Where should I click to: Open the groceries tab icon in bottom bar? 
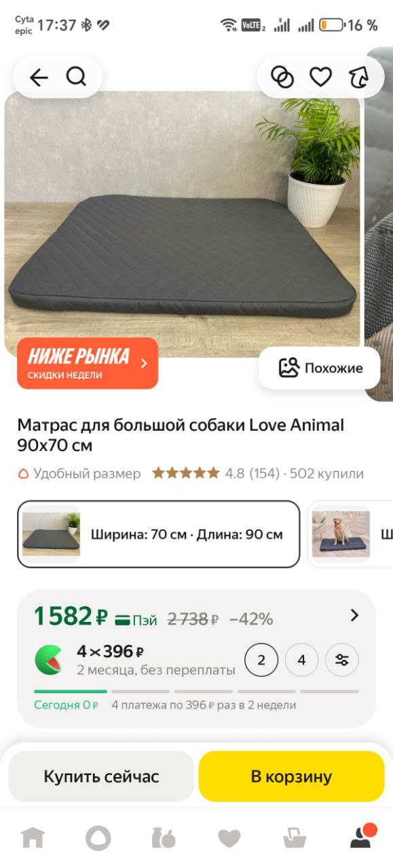click(x=164, y=838)
